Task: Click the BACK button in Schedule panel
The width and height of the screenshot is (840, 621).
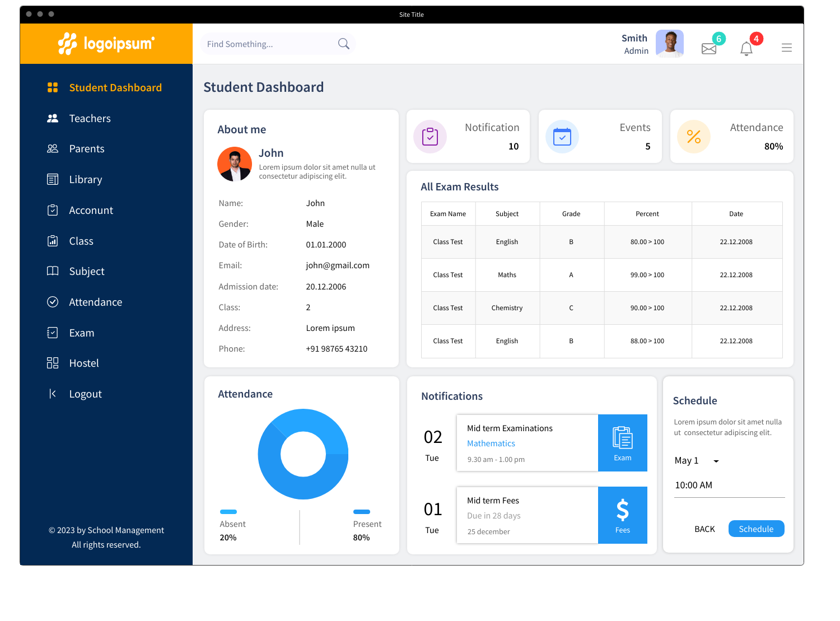Action: [704, 529]
